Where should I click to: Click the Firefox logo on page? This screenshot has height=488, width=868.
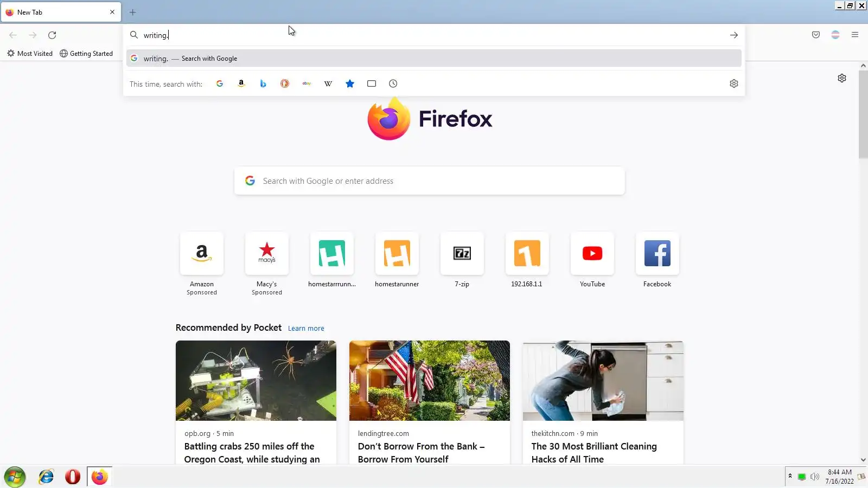pos(430,119)
